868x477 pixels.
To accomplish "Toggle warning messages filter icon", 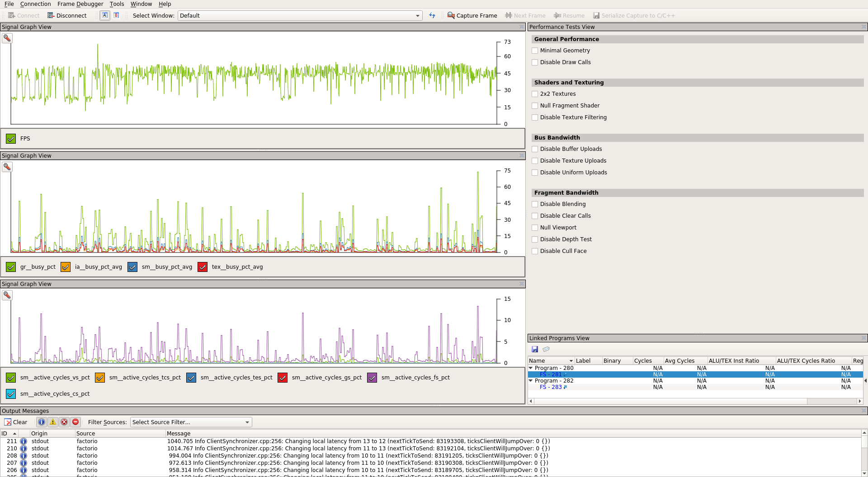I will click(x=53, y=422).
